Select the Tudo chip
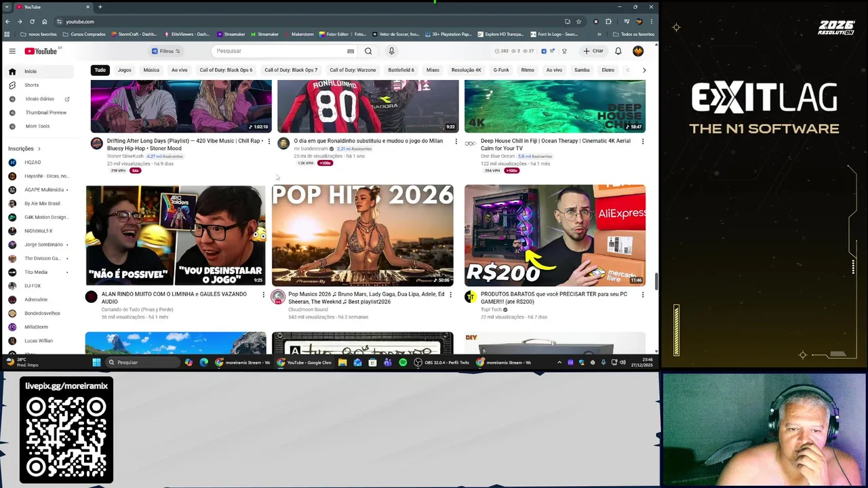The image size is (868, 488). (x=100, y=70)
